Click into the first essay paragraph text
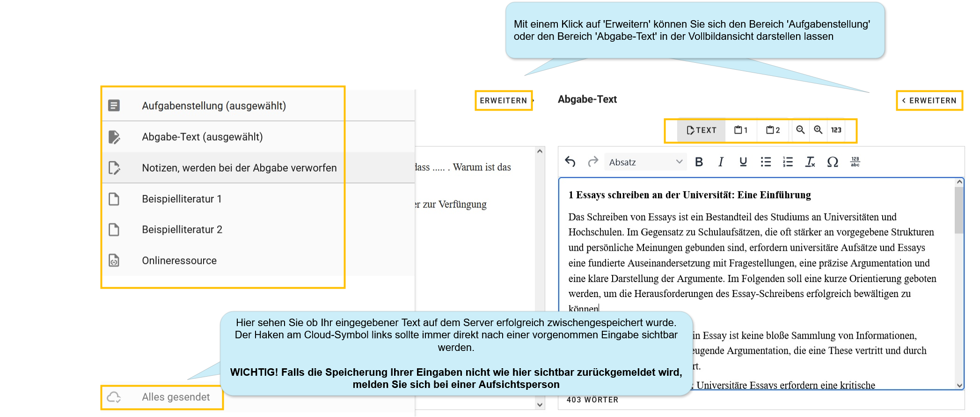This screenshot has width=980, height=417. click(x=752, y=263)
